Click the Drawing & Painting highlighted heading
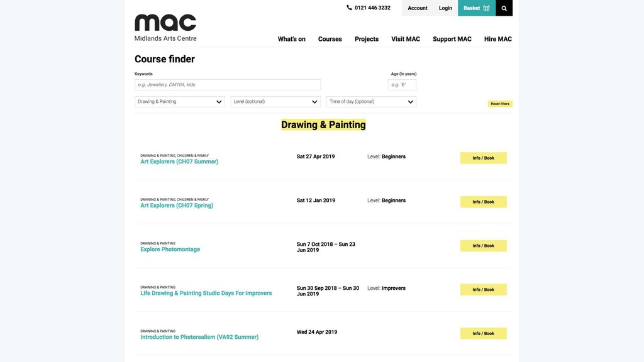Screen dimensions: 644x362 tap(323, 125)
